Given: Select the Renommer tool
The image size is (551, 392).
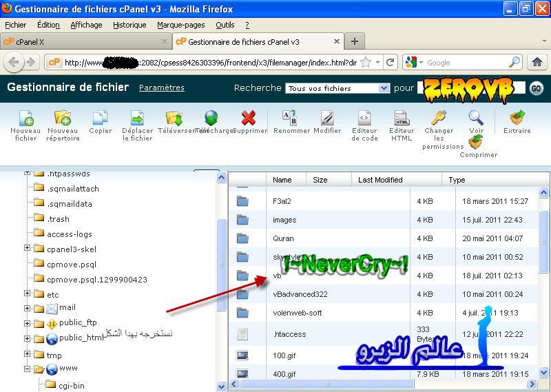Looking at the screenshot, I should 290,118.
